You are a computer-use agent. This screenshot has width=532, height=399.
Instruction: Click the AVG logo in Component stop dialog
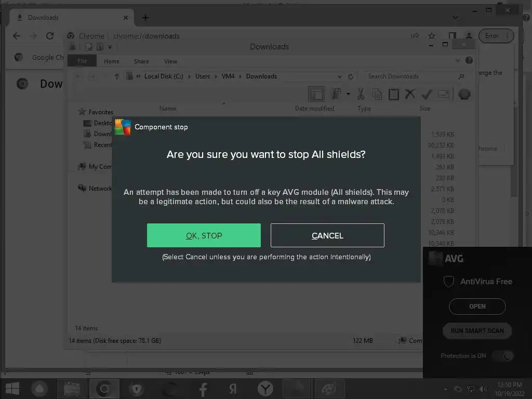click(123, 127)
